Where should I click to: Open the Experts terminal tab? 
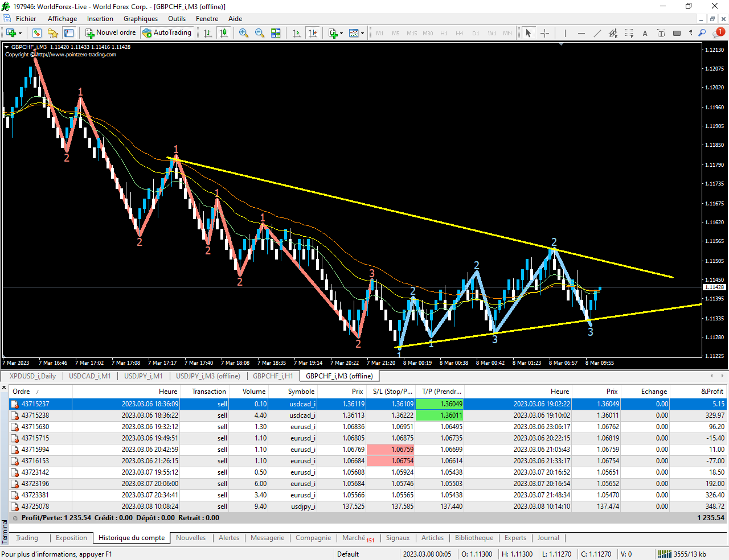pyautogui.click(x=515, y=538)
